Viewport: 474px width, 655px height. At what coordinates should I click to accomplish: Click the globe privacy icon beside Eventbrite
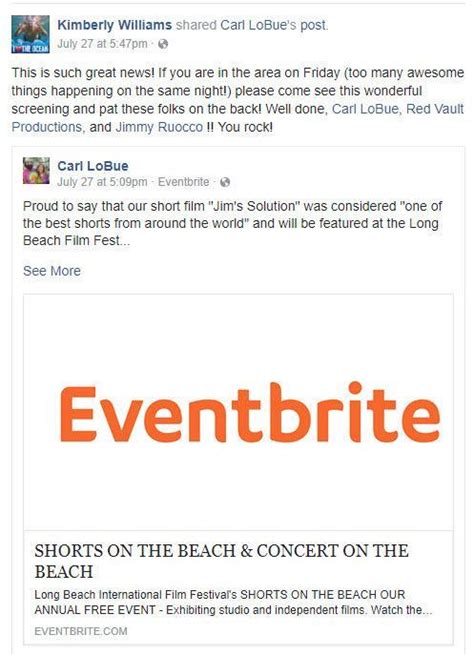click(x=225, y=182)
